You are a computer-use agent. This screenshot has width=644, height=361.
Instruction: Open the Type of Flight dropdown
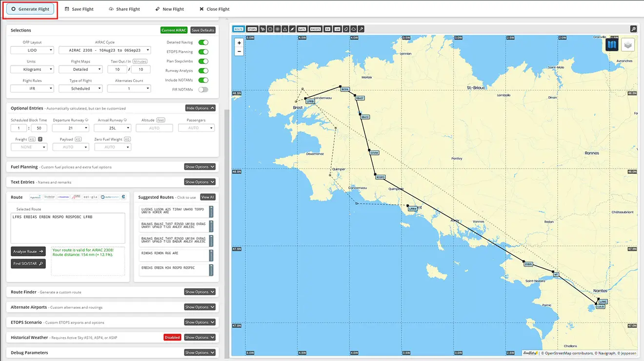coord(80,88)
